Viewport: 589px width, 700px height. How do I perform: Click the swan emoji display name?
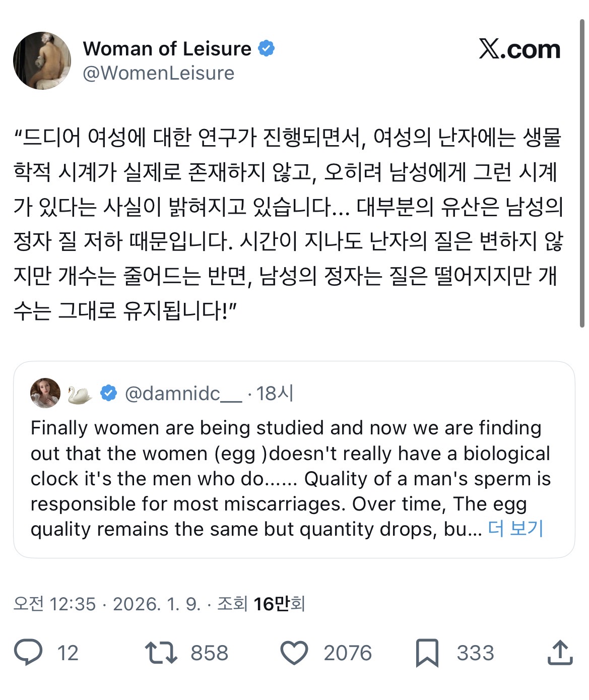[80, 394]
